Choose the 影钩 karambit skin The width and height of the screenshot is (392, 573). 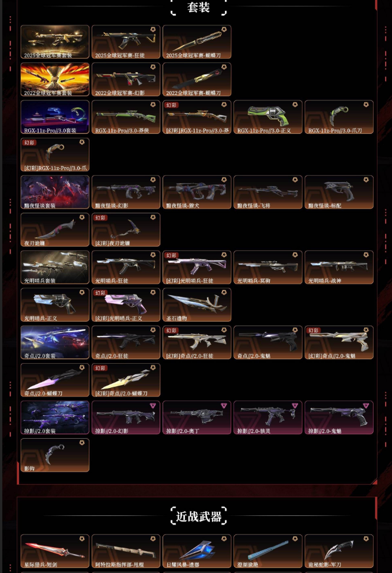click(55, 455)
